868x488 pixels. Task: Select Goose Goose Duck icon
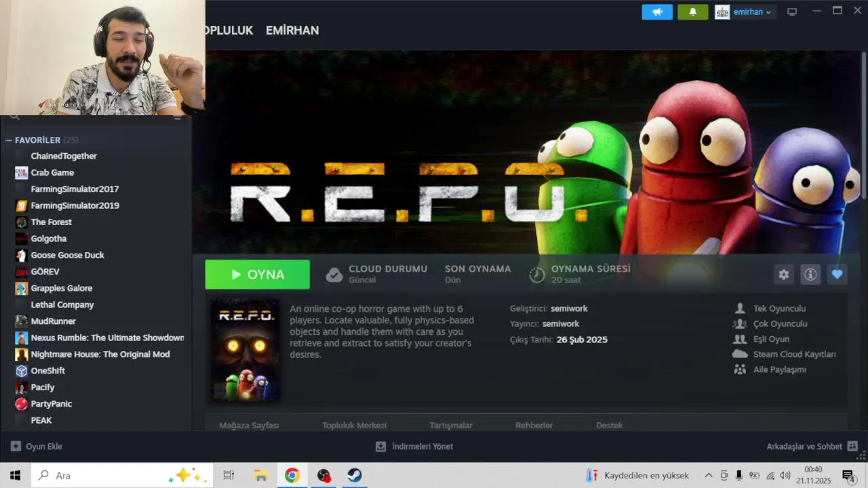pos(22,256)
